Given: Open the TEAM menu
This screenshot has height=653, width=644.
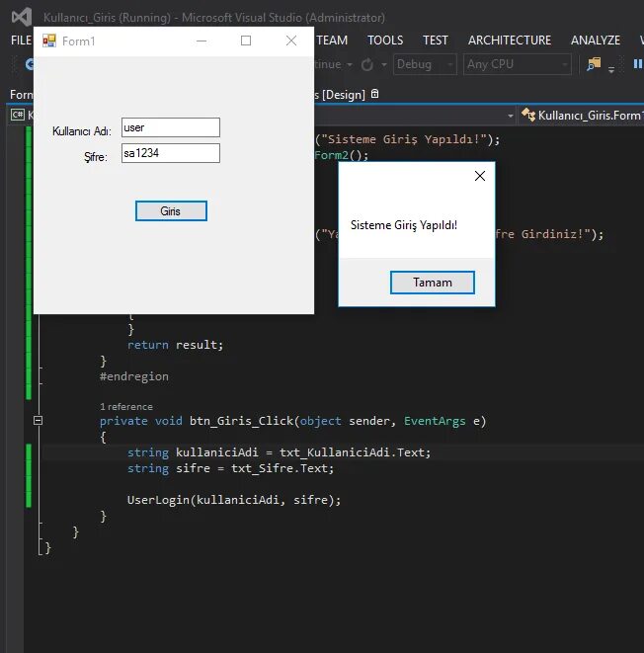Looking at the screenshot, I should click(332, 40).
